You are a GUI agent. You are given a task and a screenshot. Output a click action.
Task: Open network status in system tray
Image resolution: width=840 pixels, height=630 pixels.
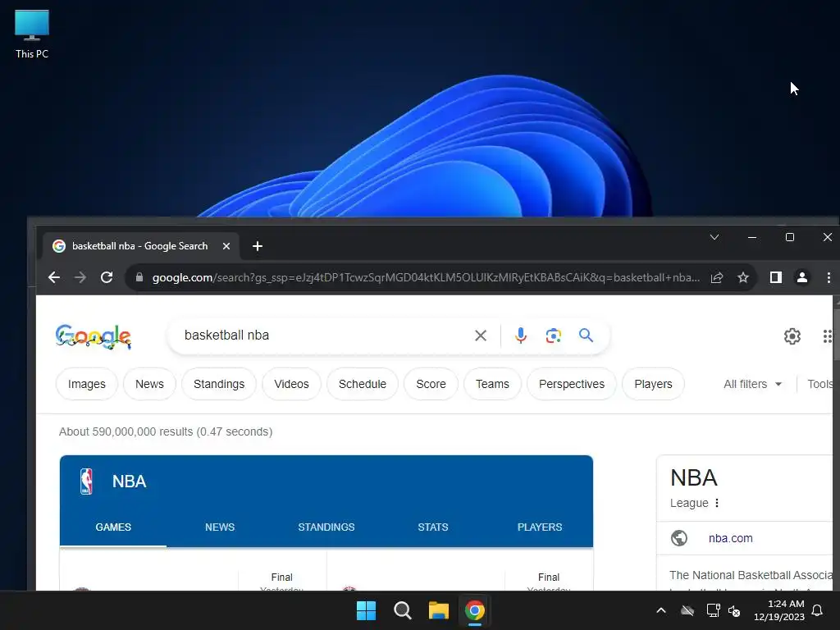click(713, 610)
